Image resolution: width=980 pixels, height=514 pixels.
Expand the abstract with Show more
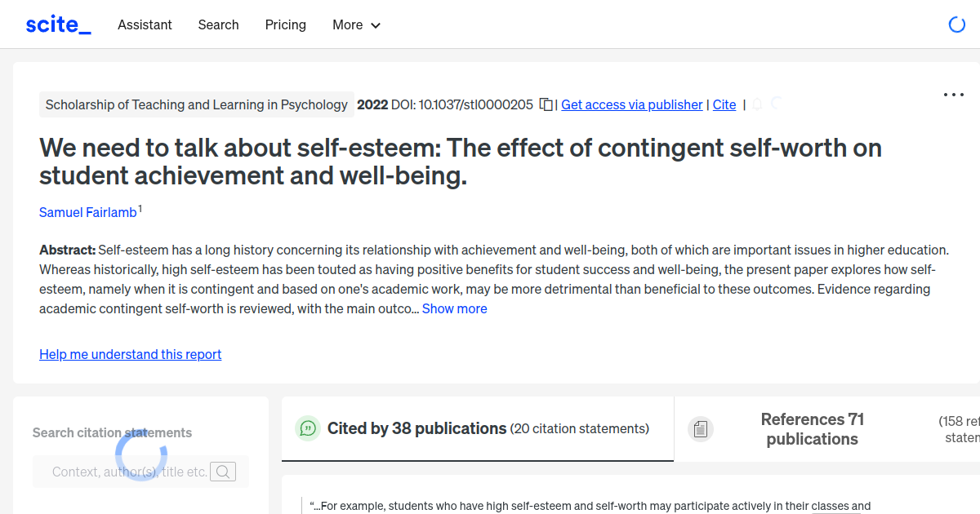click(454, 308)
